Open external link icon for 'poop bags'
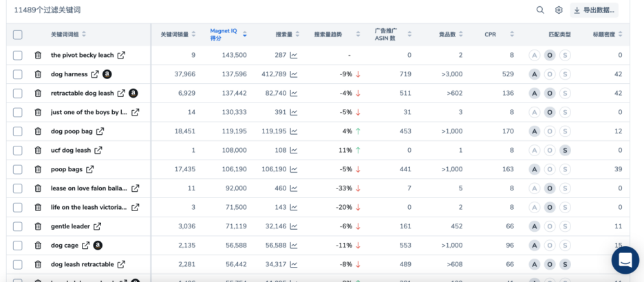 [x=90, y=169]
